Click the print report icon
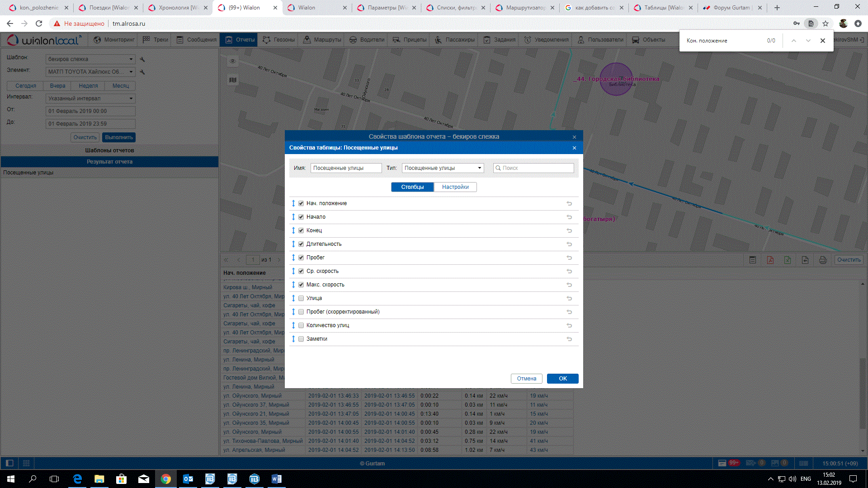The image size is (868, 488). (823, 260)
